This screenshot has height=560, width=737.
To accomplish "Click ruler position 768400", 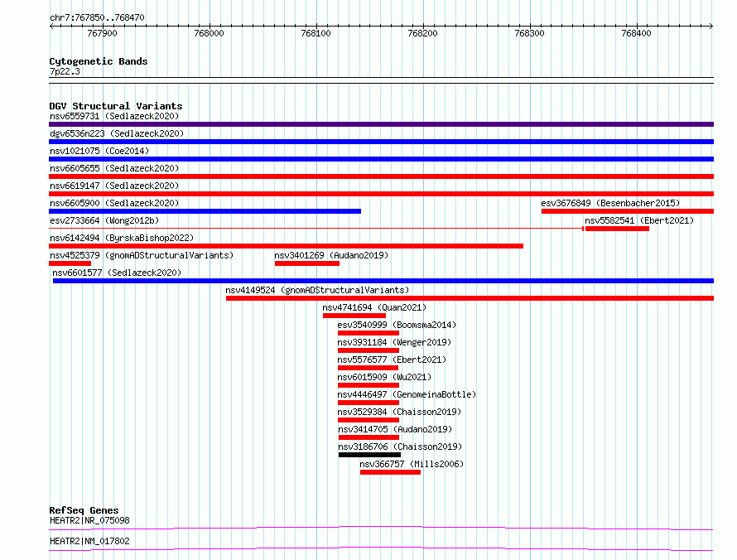I will (x=637, y=33).
